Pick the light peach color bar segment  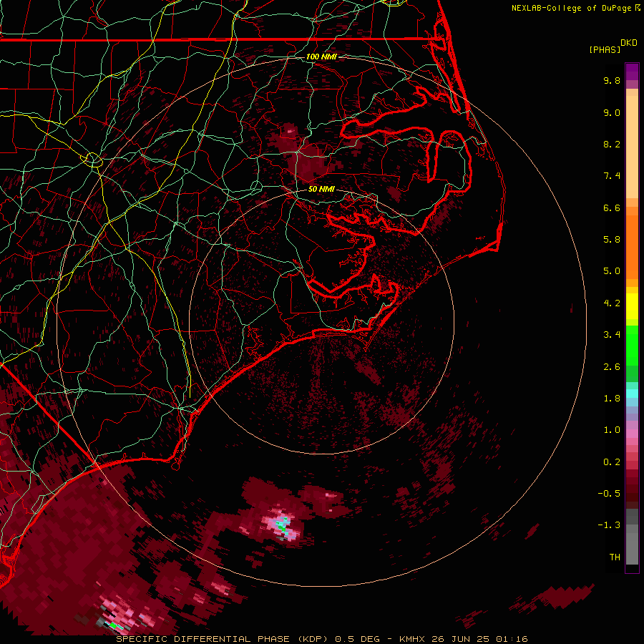(x=632, y=147)
